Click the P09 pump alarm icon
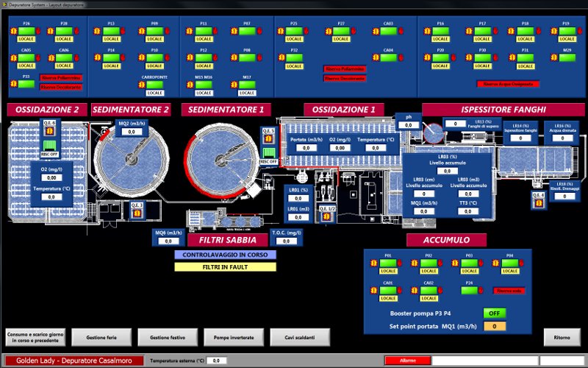 tap(142, 31)
